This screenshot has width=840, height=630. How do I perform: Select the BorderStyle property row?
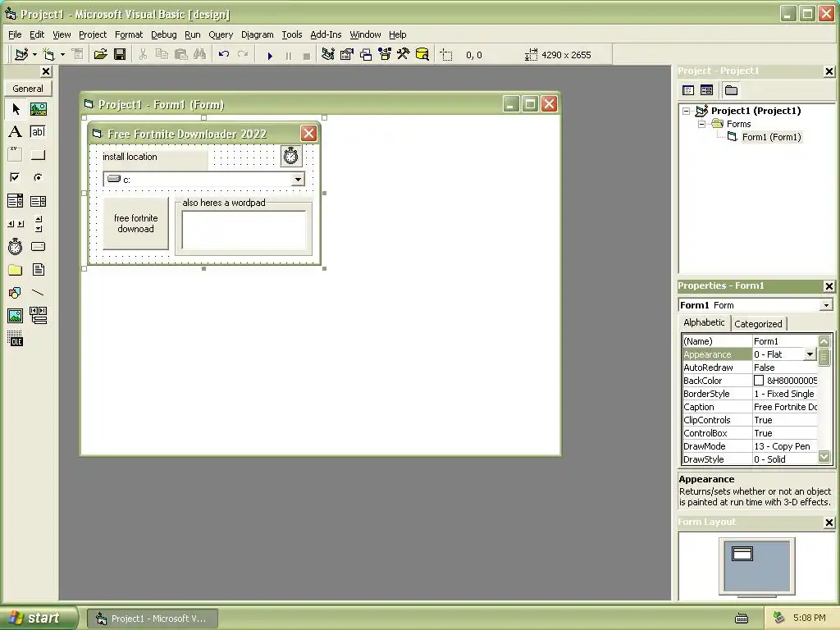pyautogui.click(x=750, y=394)
